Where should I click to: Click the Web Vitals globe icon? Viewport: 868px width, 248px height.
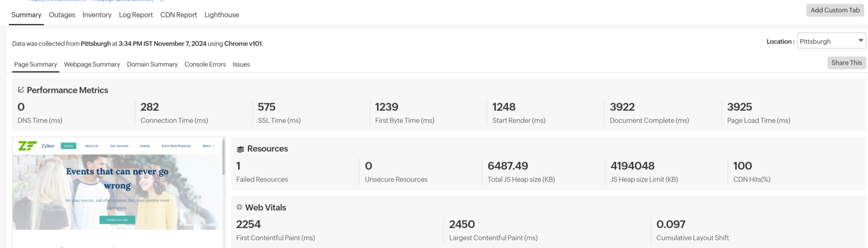[x=239, y=207]
